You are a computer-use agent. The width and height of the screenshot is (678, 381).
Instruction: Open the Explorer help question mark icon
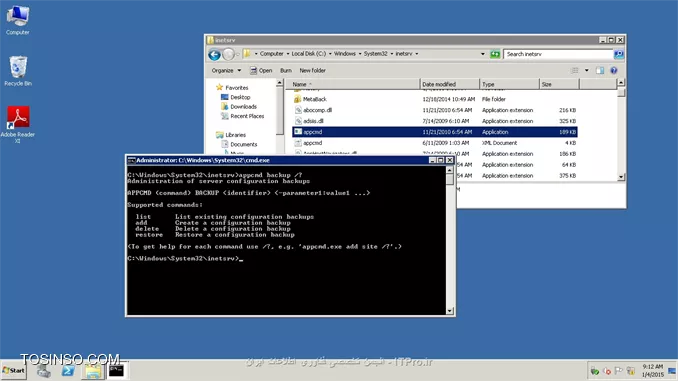pyautogui.click(x=614, y=70)
